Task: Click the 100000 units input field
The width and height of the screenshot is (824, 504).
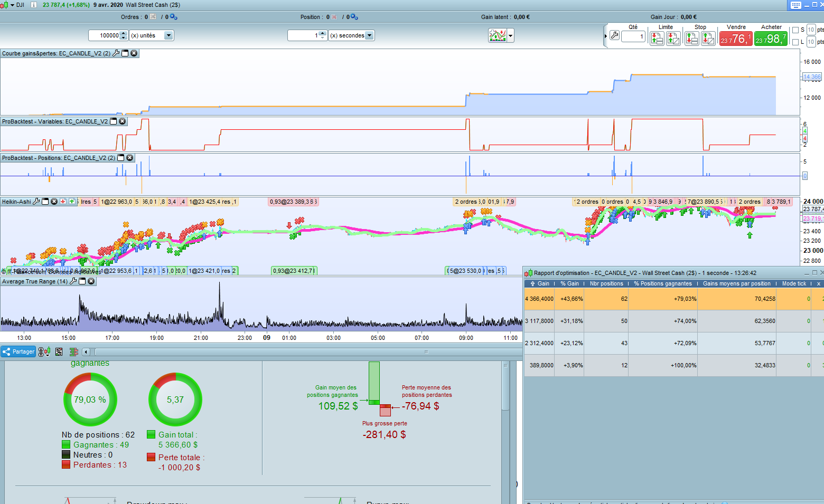Action: pos(104,35)
